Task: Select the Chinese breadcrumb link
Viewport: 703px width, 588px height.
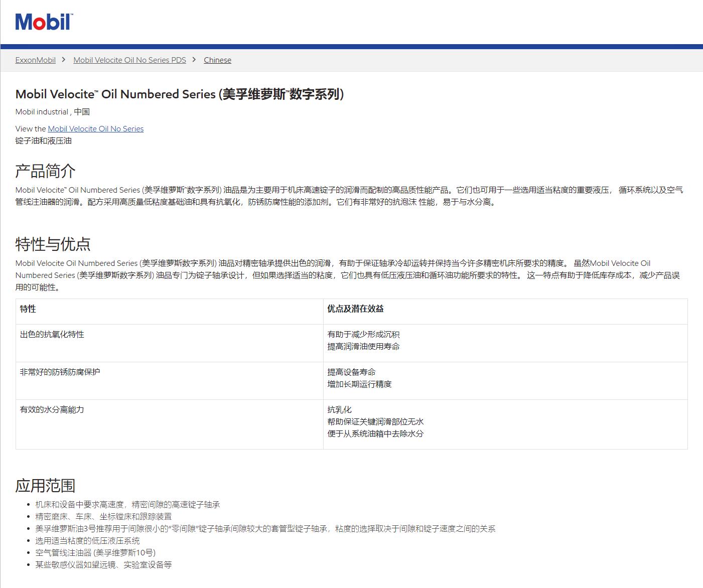Action: (217, 60)
